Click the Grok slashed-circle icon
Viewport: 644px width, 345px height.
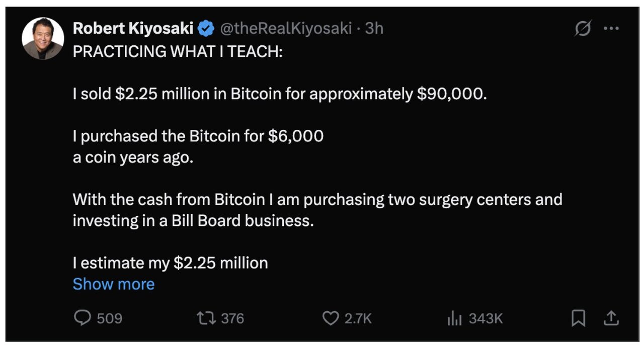(x=583, y=29)
